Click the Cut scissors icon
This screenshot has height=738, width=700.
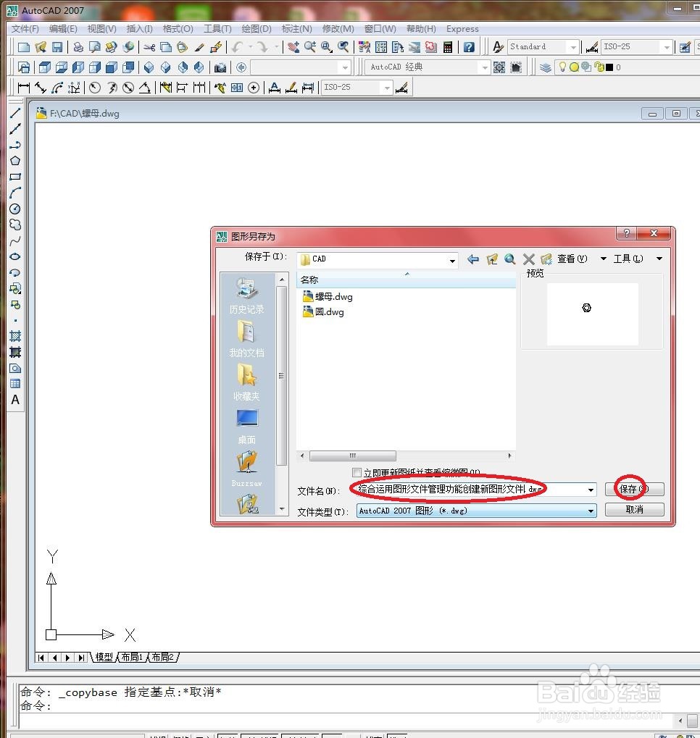pyautogui.click(x=149, y=47)
